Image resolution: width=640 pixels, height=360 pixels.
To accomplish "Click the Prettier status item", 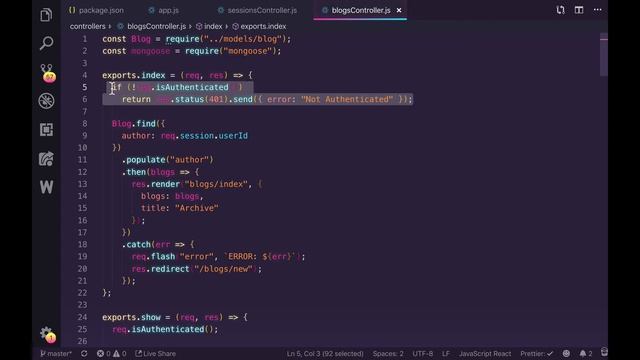I will point(536,353).
